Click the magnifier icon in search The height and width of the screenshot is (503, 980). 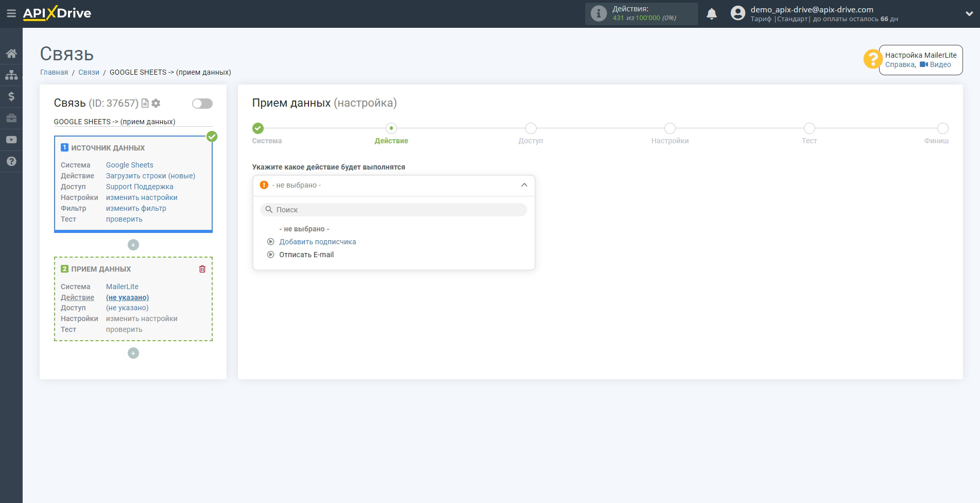coord(269,210)
